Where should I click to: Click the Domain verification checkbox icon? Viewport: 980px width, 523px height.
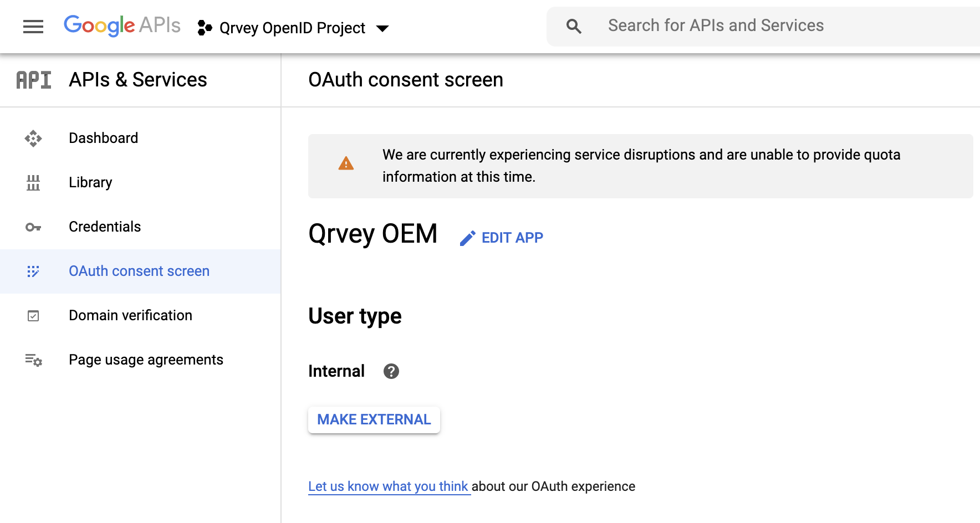[x=33, y=316]
